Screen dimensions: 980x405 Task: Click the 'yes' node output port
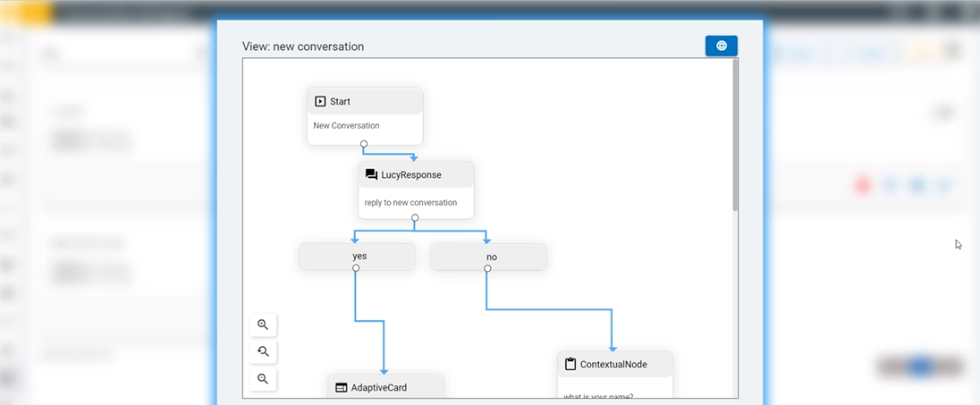356,268
